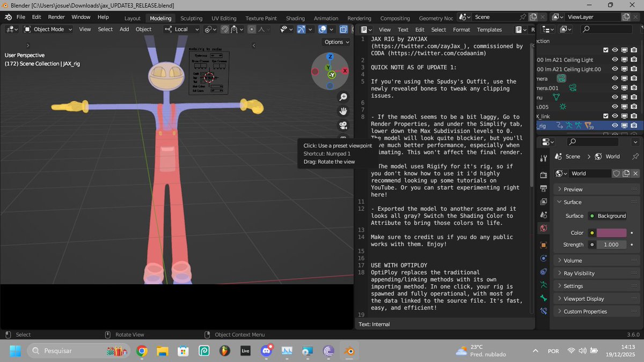Open the Bone properties tab

544,298
